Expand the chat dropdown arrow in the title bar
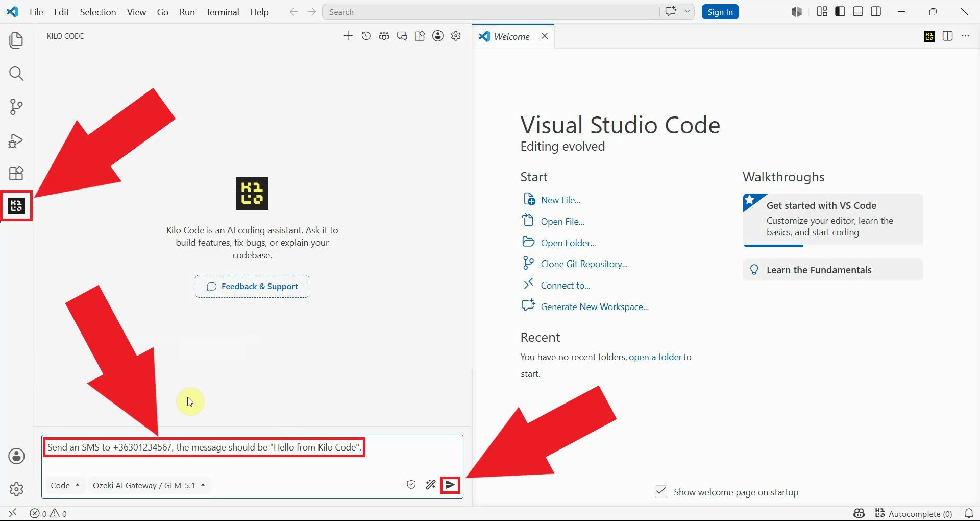Image resolution: width=980 pixels, height=521 pixels. click(x=687, y=12)
